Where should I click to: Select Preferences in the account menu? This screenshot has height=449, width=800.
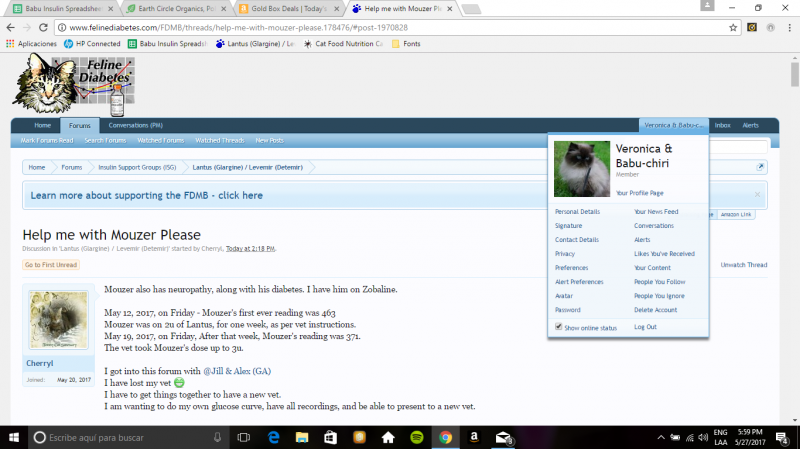click(x=571, y=268)
